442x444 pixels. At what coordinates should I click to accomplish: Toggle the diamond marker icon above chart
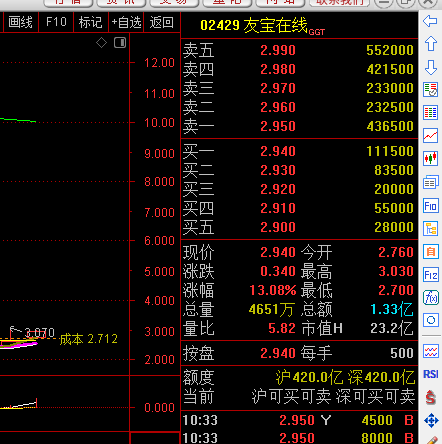[x=101, y=43]
